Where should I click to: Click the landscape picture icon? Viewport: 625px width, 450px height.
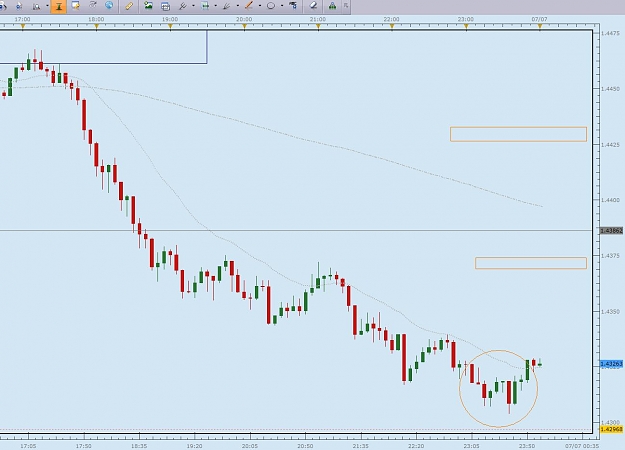click(148, 6)
